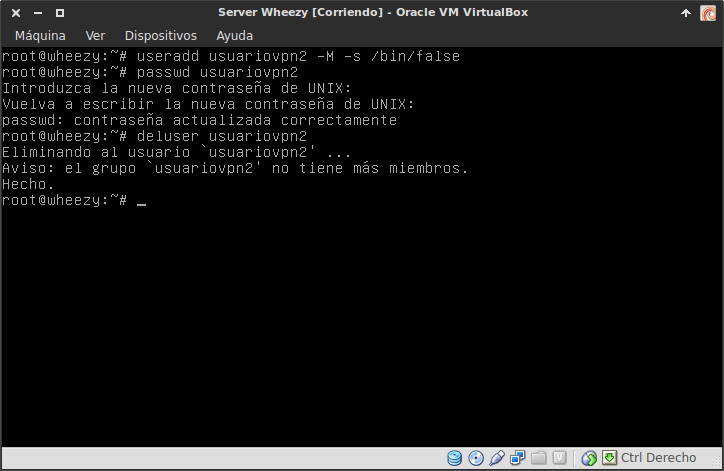Open the Dispositivos menu
Viewport: 724px width, 471px height.
[x=160, y=35]
